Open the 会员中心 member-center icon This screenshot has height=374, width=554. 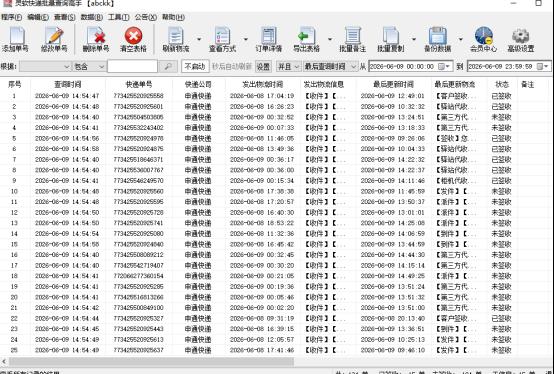point(483,39)
